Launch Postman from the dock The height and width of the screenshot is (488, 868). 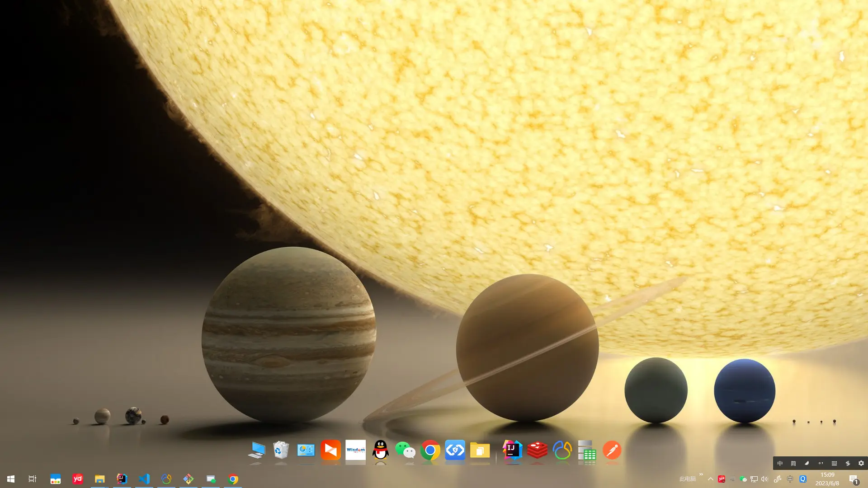pos(612,450)
